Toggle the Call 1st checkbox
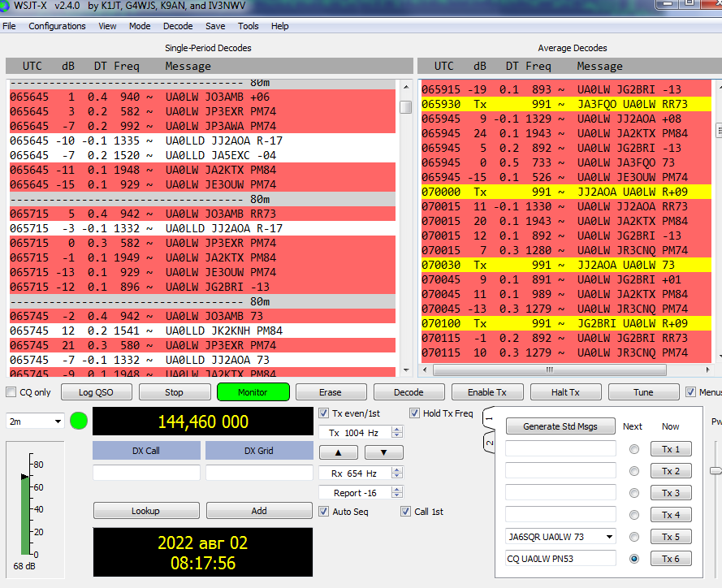Screen dimensions: 722x588 coord(405,512)
